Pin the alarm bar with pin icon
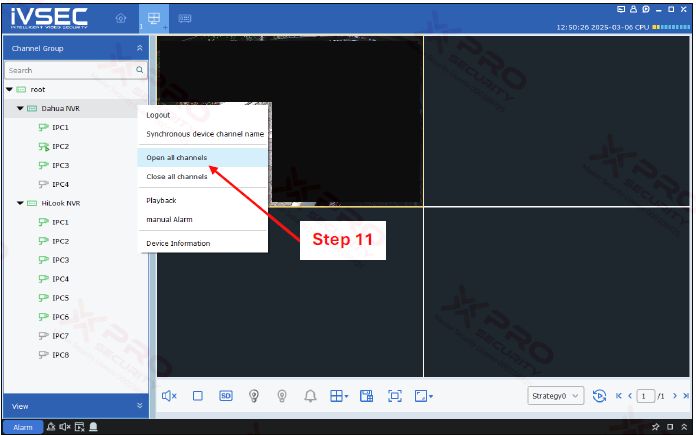The image size is (696, 435). (656, 427)
